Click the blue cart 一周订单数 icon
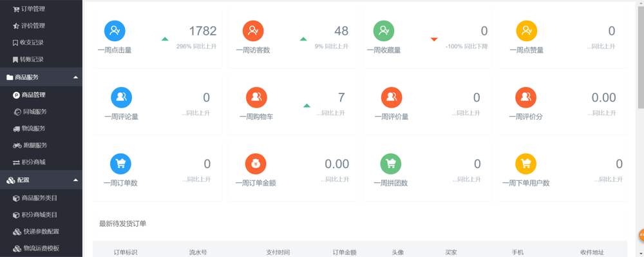Image resolution: width=644 pixels, height=257 pixels. click(120, 164)
